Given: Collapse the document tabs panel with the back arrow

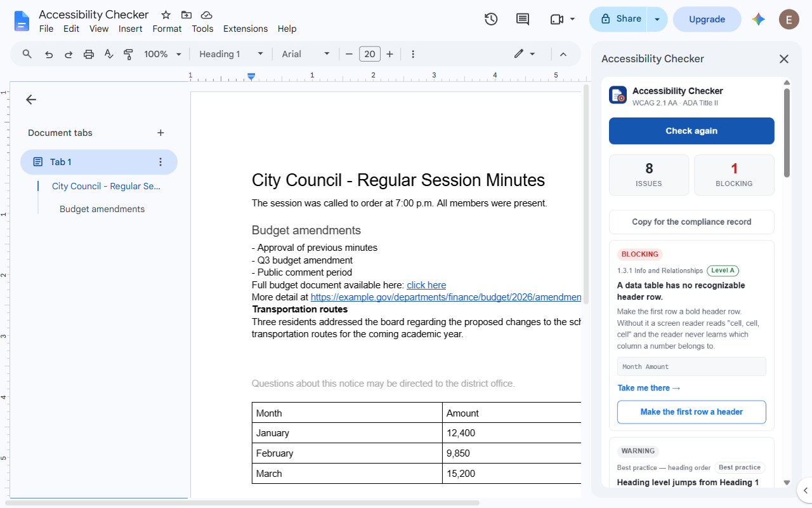Looking at the screenshot, I should tap(31, 100).
